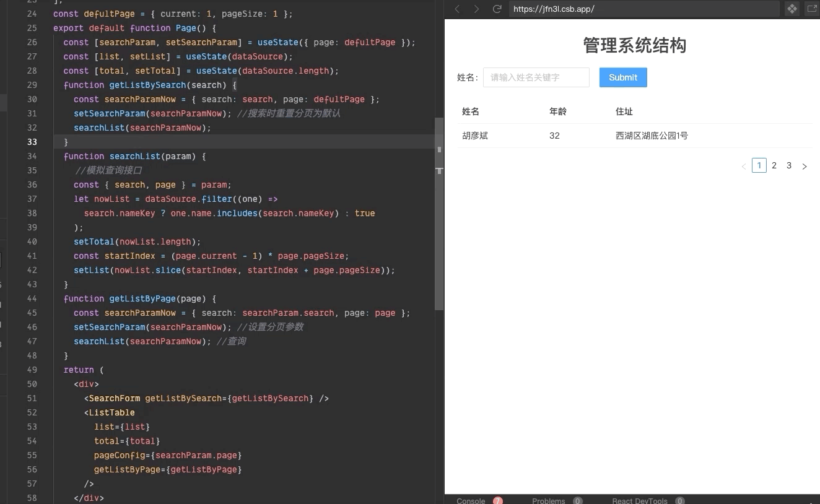Open the Problems tab

[x=549, y=500]
